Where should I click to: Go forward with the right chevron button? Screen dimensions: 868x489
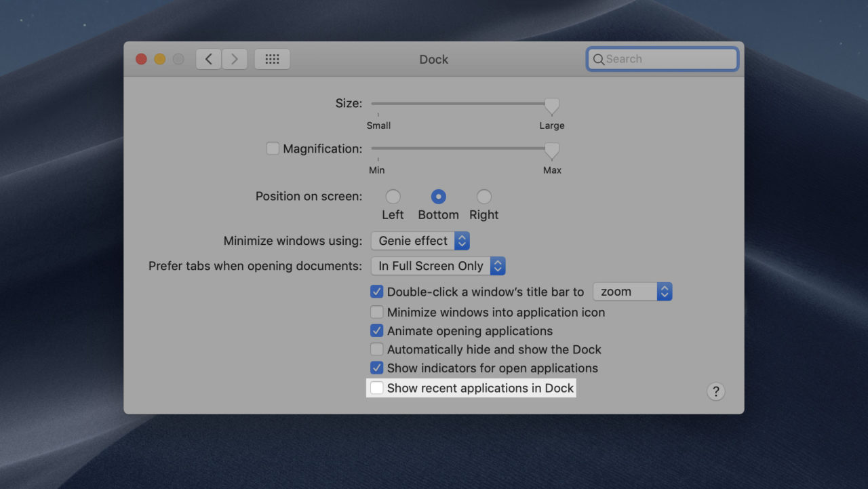coord(235,59)
